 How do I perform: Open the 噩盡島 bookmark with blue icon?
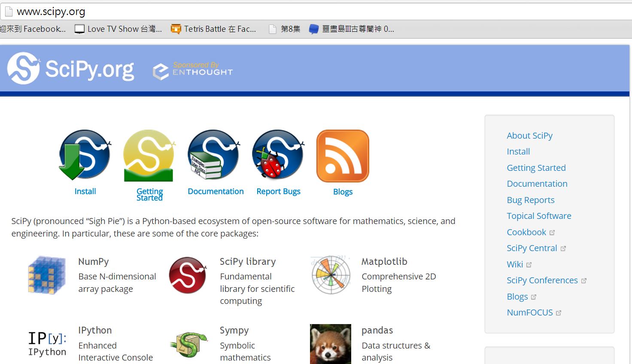(352, 29)
